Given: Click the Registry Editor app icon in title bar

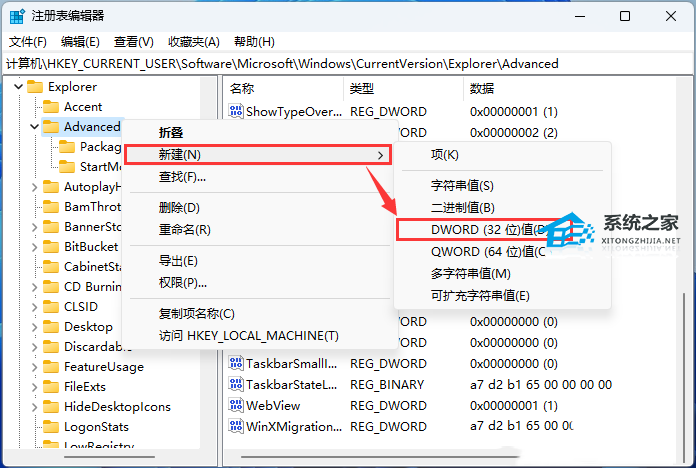Looking at the screenshot, I should click(x=17, y=16).
